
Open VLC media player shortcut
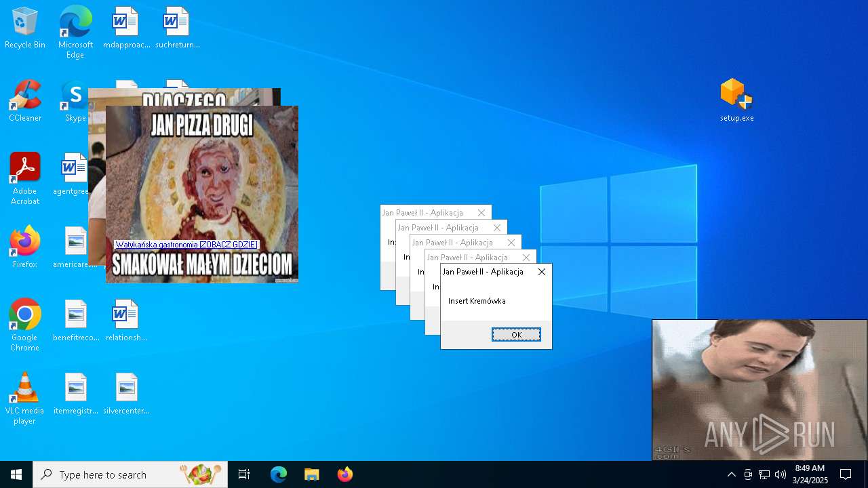25,399
